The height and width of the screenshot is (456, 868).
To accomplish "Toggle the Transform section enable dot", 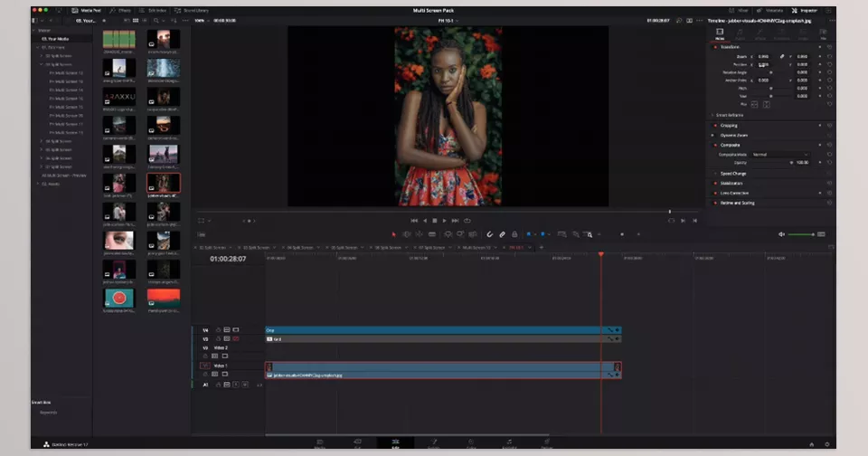I will click(x=712, y=46).
